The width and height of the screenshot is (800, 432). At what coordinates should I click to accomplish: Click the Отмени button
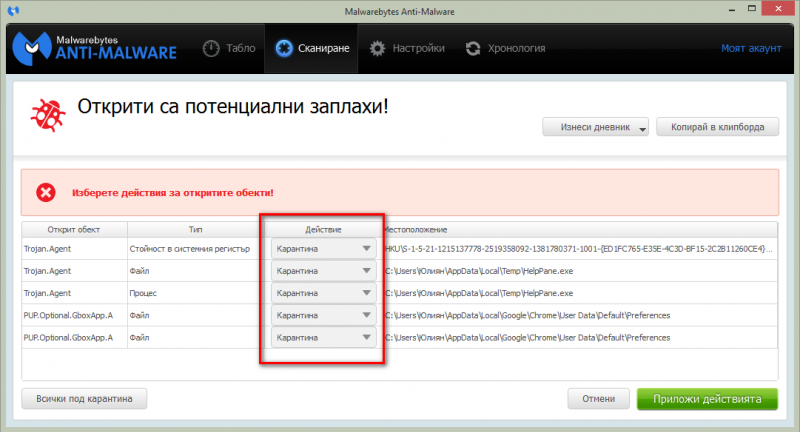[x=598, y=399]
